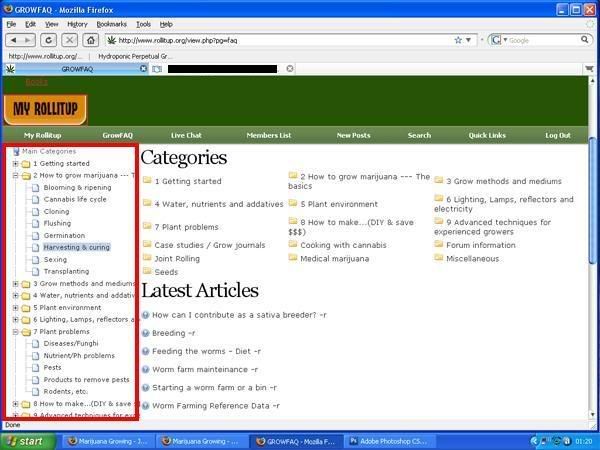Click the browser Back arrow button

pyautogui.click(x=13, y=40)
